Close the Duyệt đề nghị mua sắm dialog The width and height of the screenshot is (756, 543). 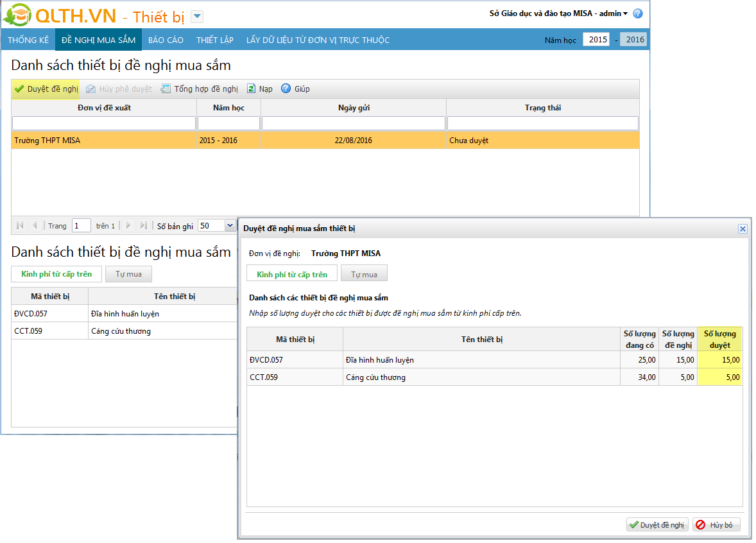(x=743, y=228)
